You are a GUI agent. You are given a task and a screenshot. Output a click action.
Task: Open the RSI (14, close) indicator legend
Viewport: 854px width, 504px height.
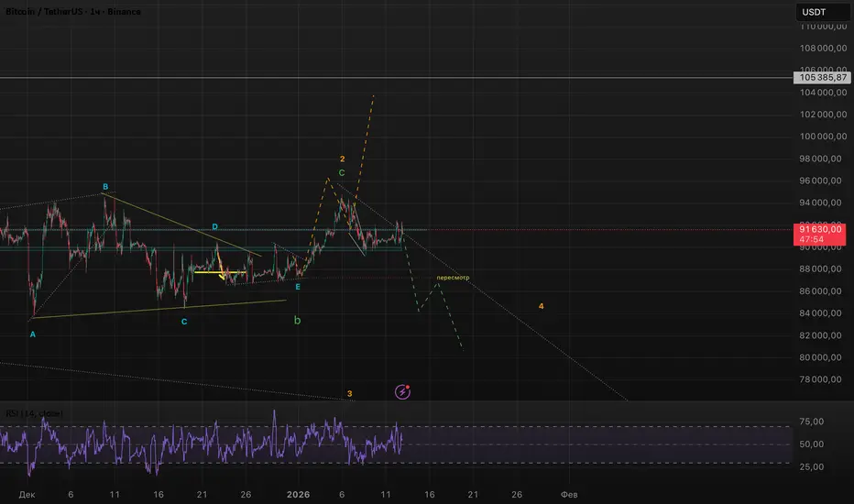[34, 413]
